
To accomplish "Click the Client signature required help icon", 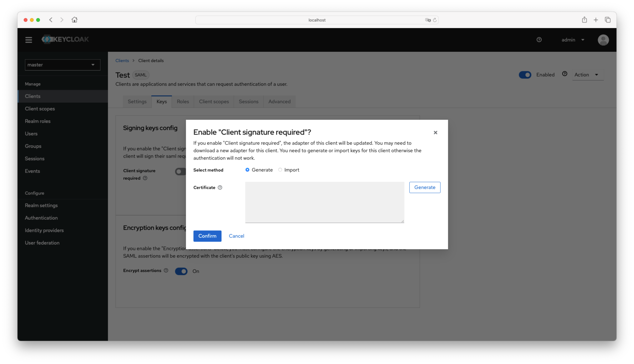I will click(145, 178).
